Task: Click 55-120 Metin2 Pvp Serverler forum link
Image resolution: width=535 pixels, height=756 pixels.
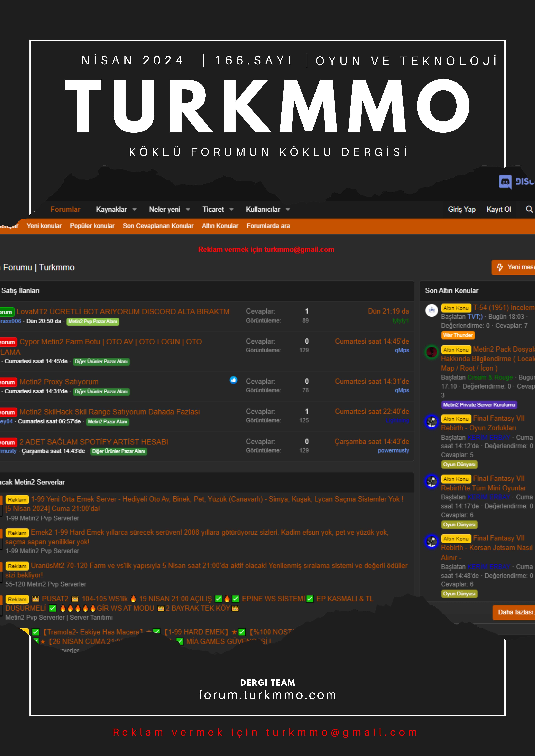Action: click(46, 584)
